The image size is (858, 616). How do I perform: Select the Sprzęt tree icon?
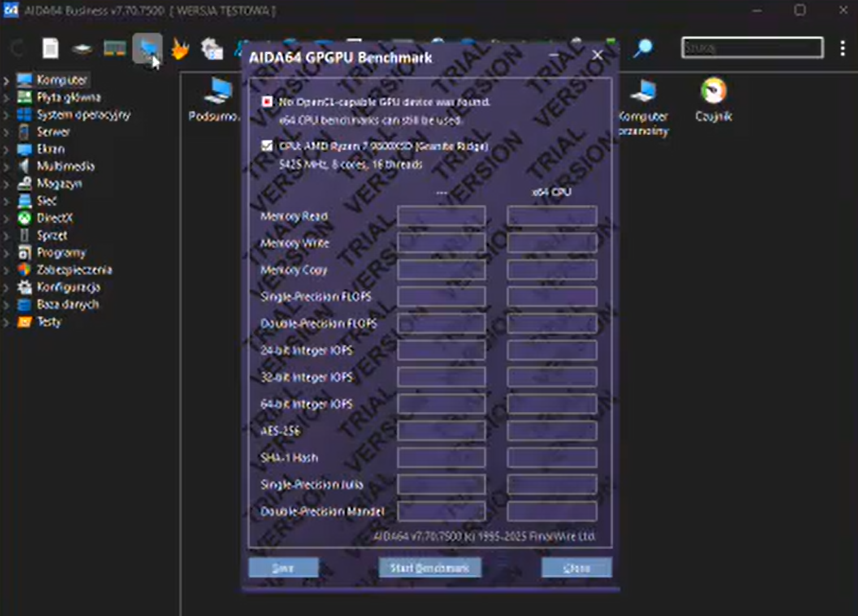(24, 235)
